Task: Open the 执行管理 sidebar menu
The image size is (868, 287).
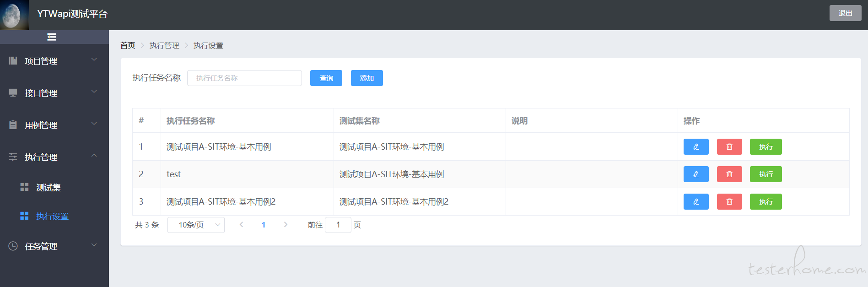Action: (54, 157)
